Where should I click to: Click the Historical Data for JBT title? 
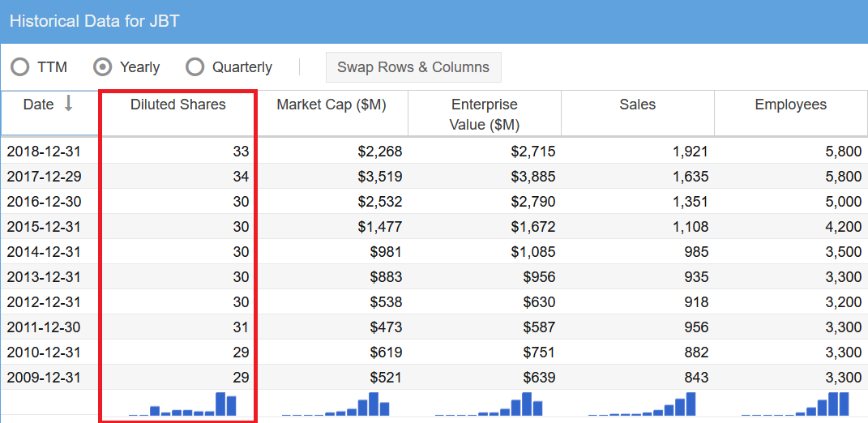tap(95, 22)
